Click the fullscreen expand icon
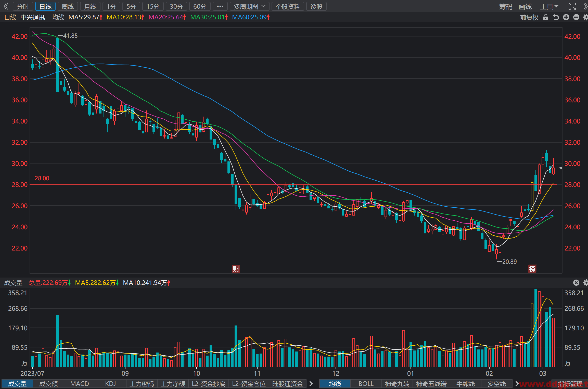Image resolution: width=588 pixels, height=389 pixels. click(572, 6)
